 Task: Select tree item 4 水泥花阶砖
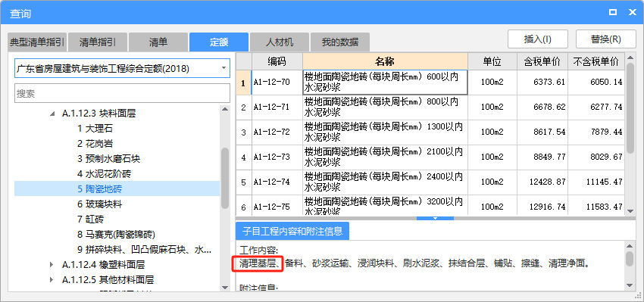click(x=104, y=174)
